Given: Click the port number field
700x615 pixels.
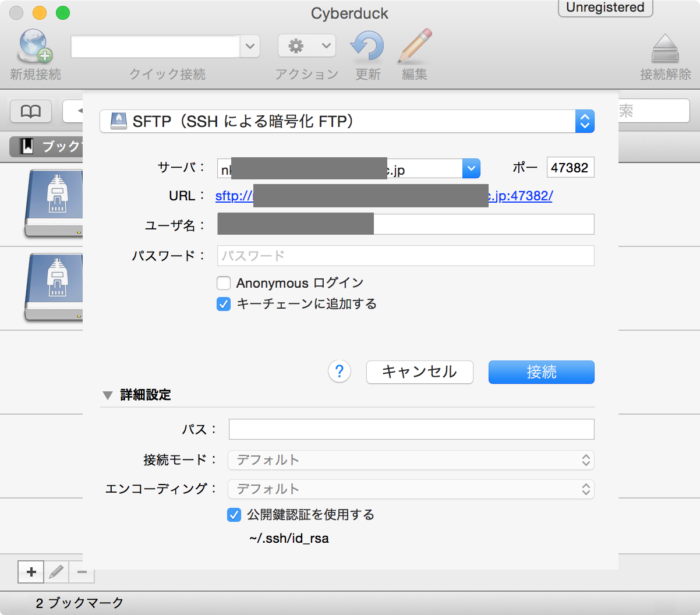Looking at the screenshot, I should [x=571, y=168].
